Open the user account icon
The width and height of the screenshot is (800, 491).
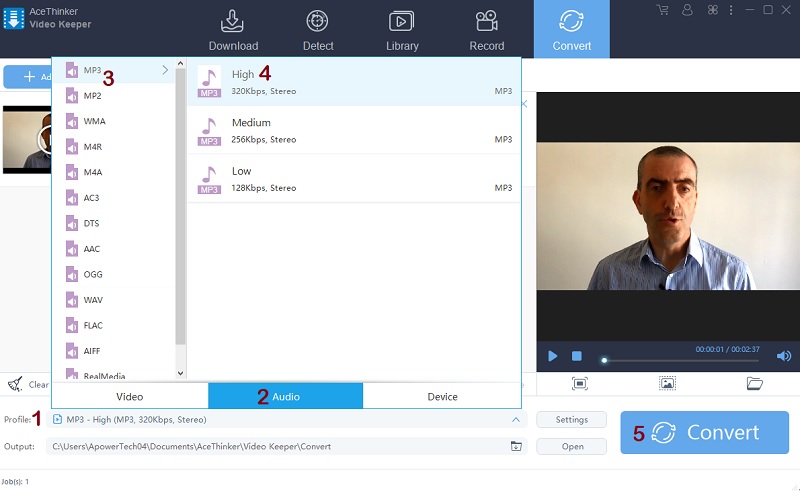point(687,10)
